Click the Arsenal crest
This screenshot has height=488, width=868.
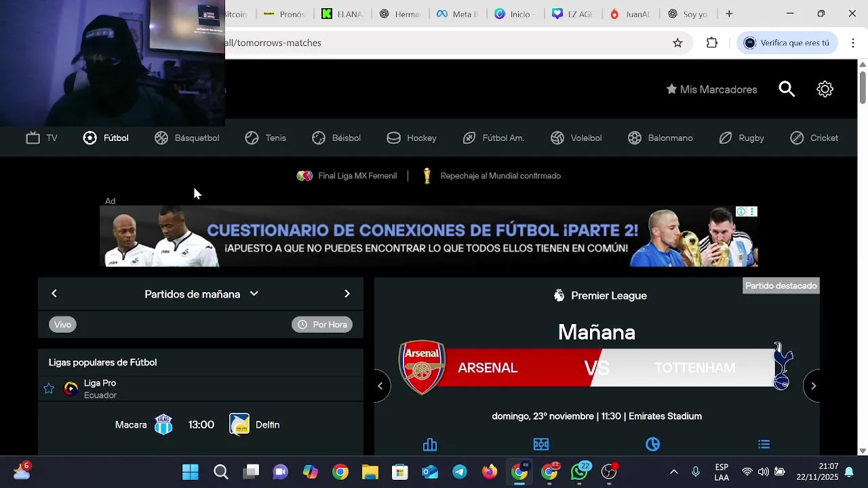point(422,367)
